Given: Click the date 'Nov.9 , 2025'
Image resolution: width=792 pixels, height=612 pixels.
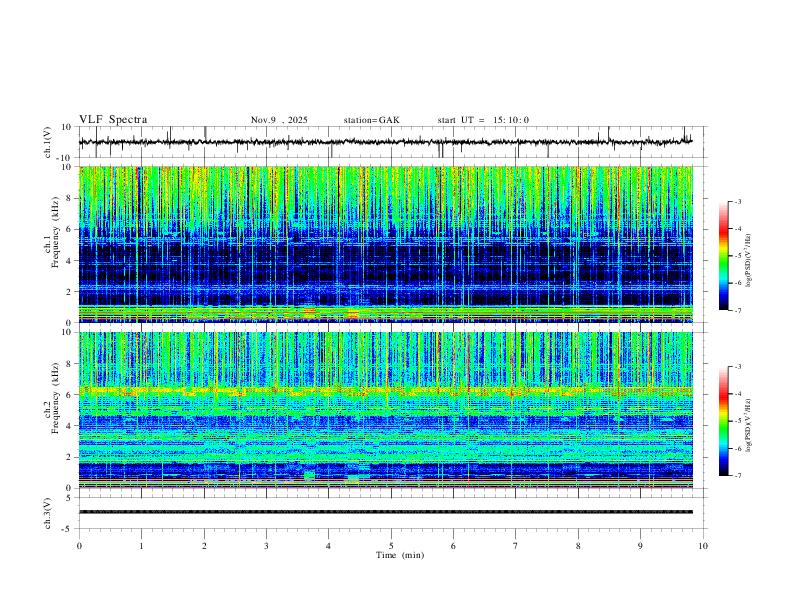Looking at the screenshot, I should (x=279, y=120).
